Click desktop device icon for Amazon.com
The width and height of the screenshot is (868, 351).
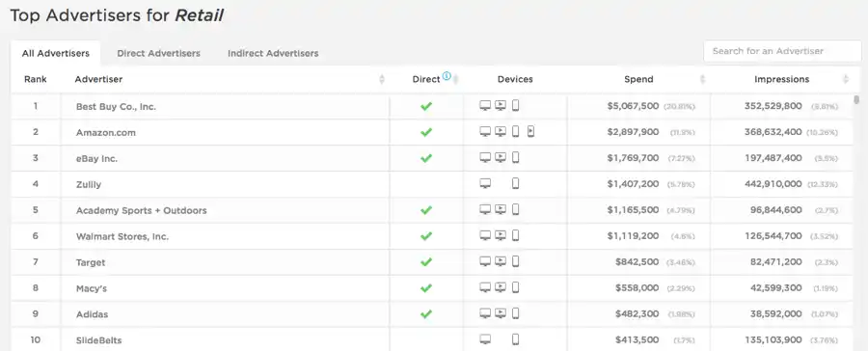coord(485,132)
